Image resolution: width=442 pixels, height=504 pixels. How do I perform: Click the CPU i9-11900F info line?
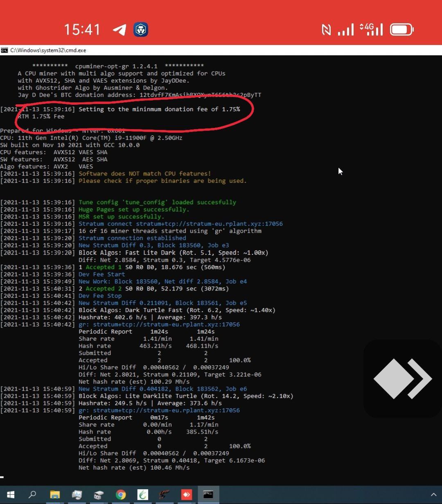[x=91, y=138]
